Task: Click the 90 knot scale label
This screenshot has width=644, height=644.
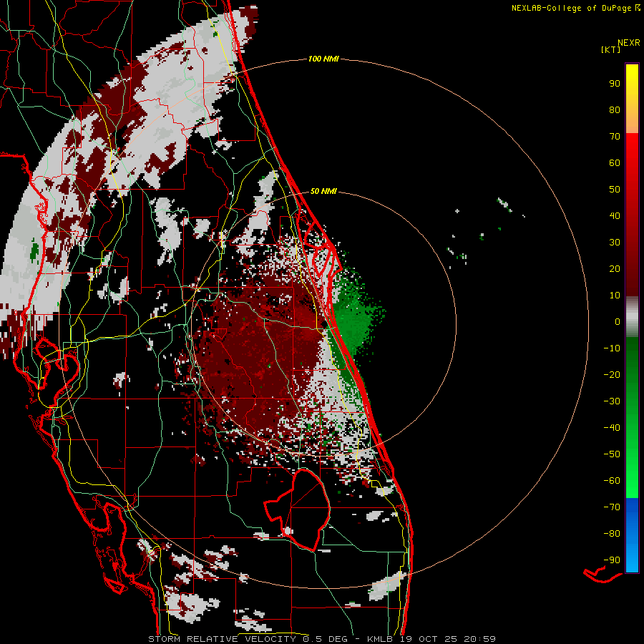Action: [x=615, y=84]
